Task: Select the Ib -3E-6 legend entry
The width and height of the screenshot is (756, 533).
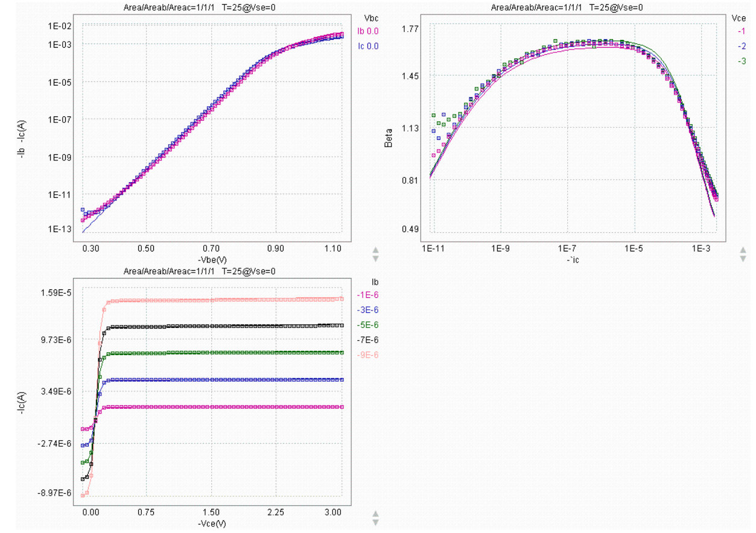Action: [x=367, y=310]
